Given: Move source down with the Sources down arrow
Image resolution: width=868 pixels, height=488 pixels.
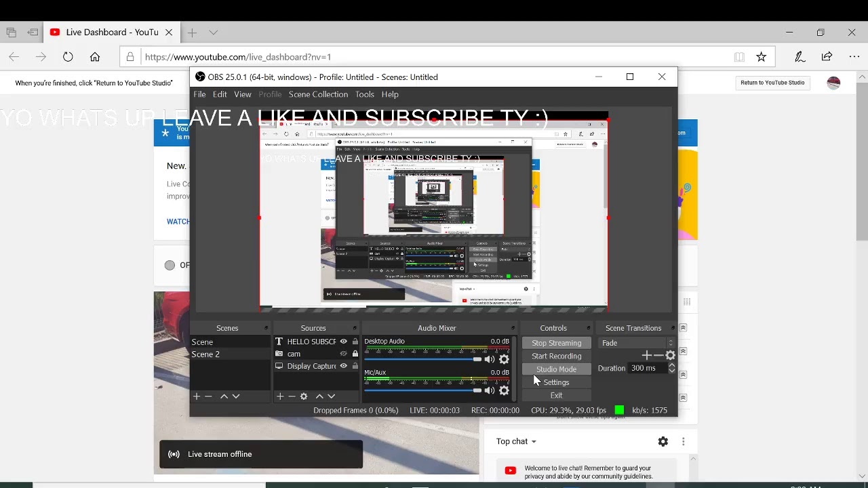Looking at the screenshot, I should tap(332, 396).
